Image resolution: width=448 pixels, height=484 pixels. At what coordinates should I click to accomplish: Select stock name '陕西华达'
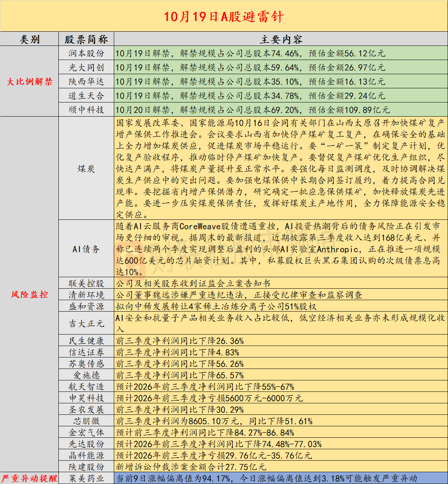point(86,81)
